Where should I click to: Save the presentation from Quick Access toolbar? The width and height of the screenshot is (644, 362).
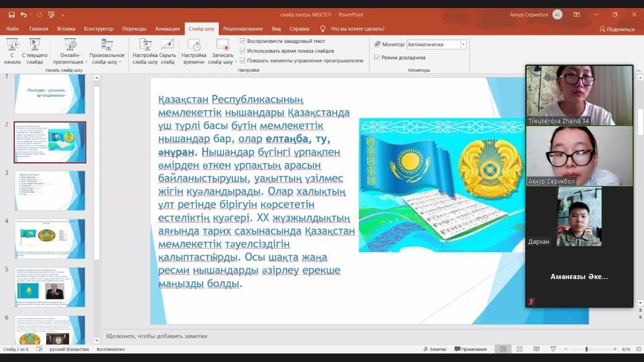click(11, 15)
